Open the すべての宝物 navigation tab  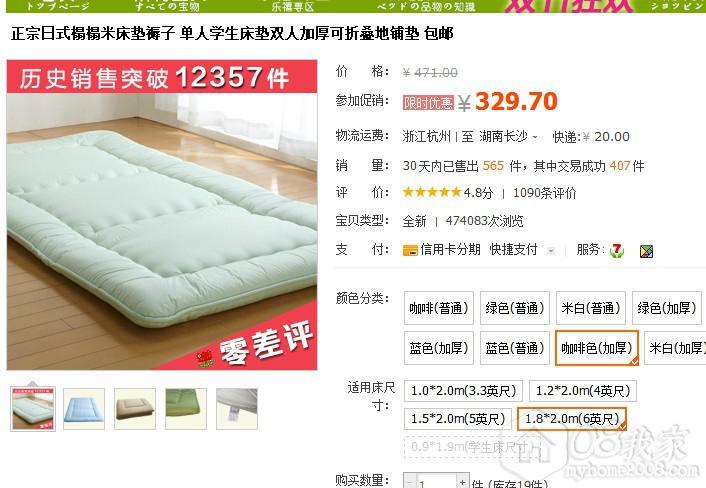(167, 6)
